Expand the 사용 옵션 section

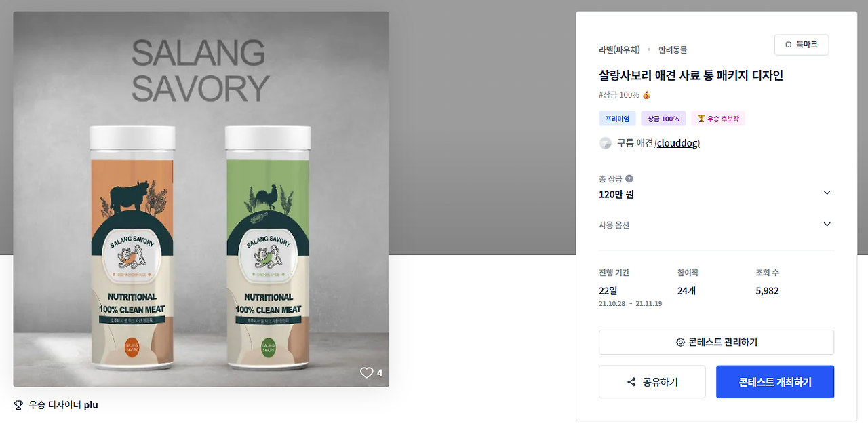[x=716, y=225]
